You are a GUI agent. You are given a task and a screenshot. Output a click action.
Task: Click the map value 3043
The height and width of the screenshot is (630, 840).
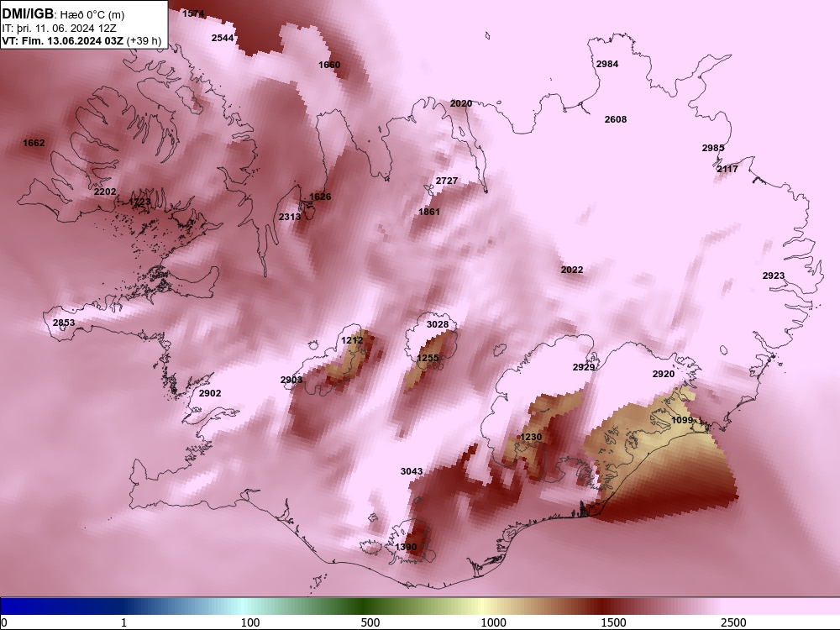(x=412, y=471)
